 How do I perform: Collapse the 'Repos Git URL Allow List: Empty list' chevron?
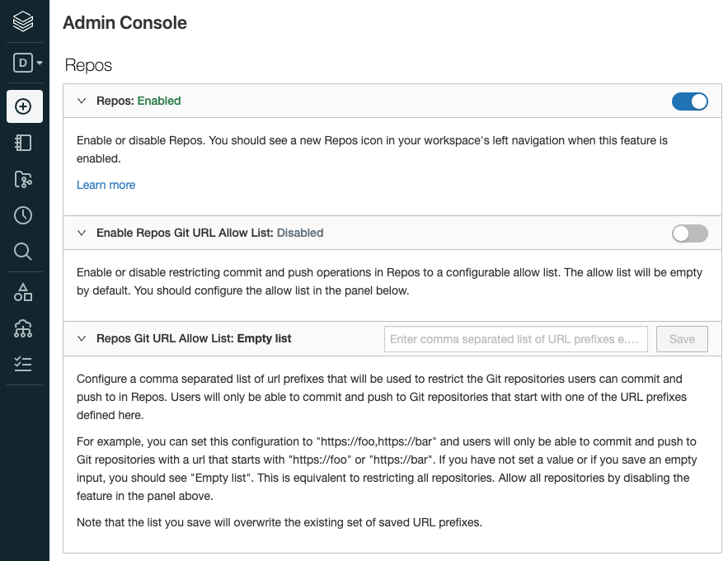(x=82, y=338)
